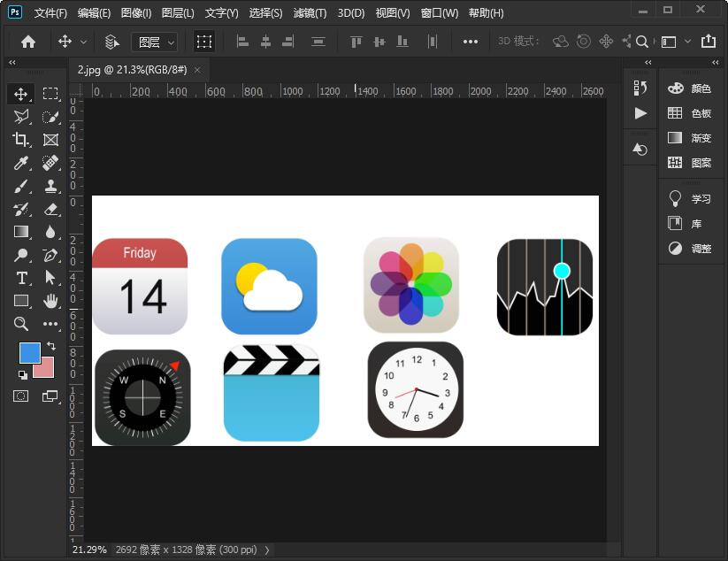This screenshot has width=728, height=561.
Task: Click the 21.29% zoom level field
Action: point(89,549)
